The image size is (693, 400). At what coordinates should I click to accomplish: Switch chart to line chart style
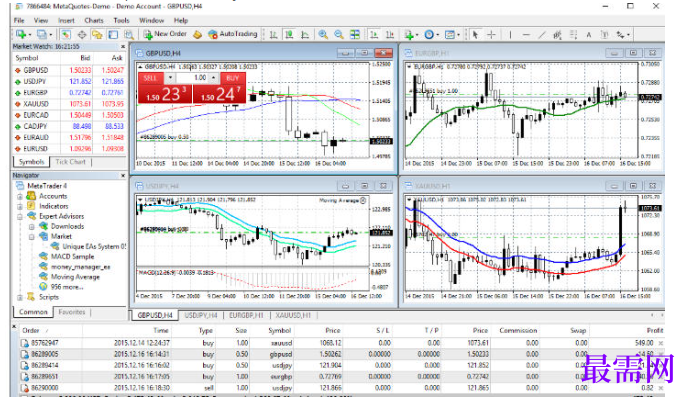[x=305, y=34]
